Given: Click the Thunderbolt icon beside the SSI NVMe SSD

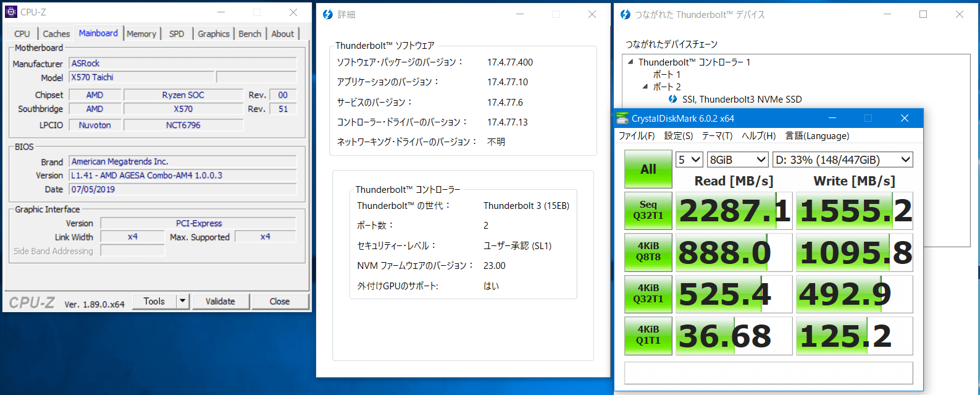Looking at the screenshot, I should [672, 99].
